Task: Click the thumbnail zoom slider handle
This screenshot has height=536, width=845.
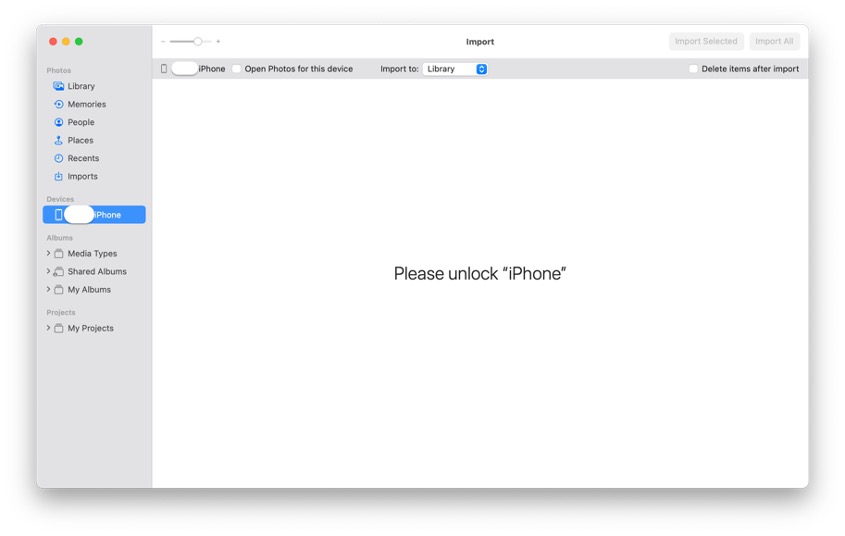Action: coord(198,42)
